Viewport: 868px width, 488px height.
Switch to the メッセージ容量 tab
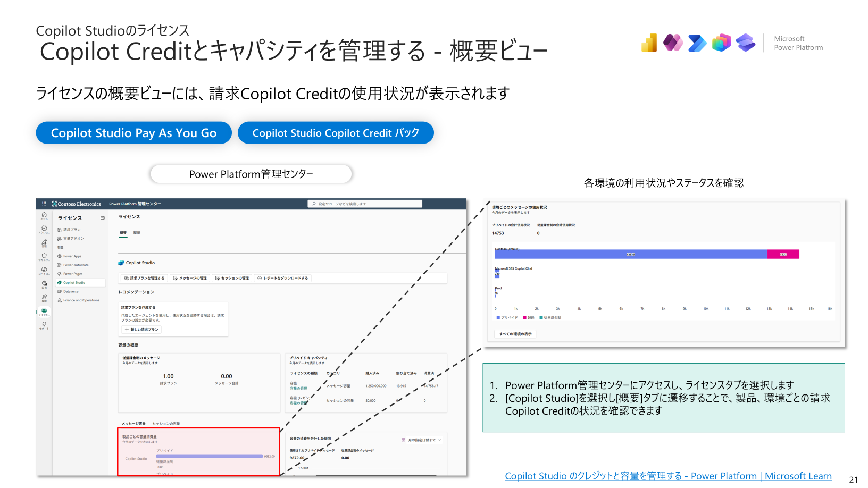coord(133,424)
